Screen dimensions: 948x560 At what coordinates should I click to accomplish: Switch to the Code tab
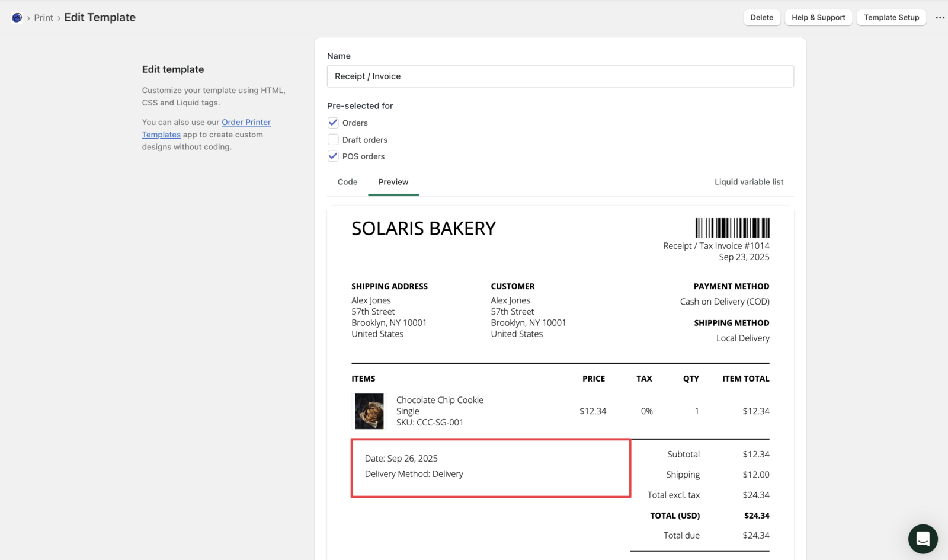[x=347, y=182]
